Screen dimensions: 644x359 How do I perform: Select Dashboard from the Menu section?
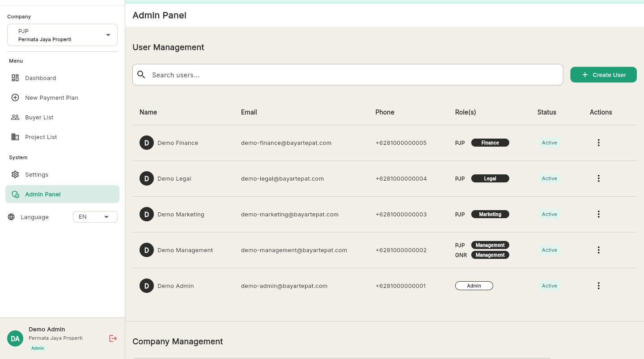tap(40, 78)
